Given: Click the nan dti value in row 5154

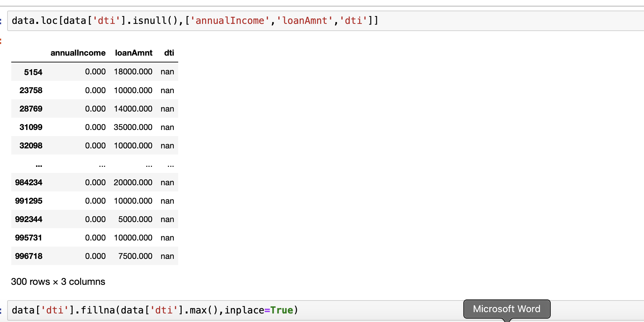Looking at the screenshot, I should [x=167, y=72].
